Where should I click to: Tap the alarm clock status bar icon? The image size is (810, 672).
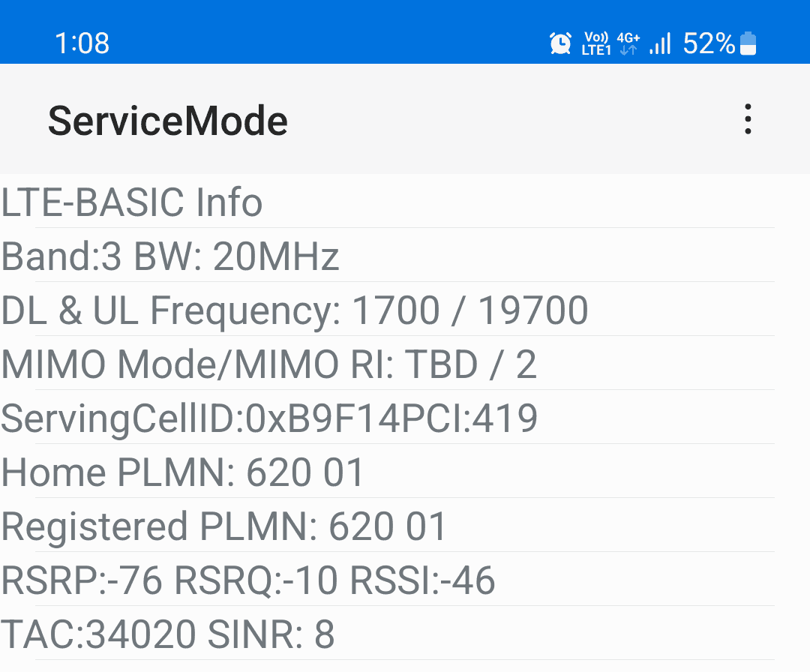pos(560,43)
